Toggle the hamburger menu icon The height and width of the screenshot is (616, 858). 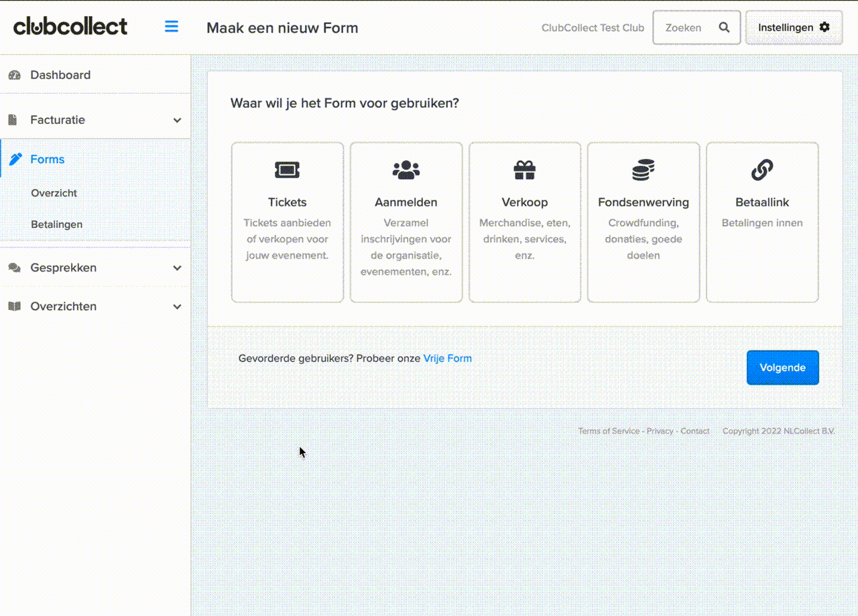click(x=172, y=27)
